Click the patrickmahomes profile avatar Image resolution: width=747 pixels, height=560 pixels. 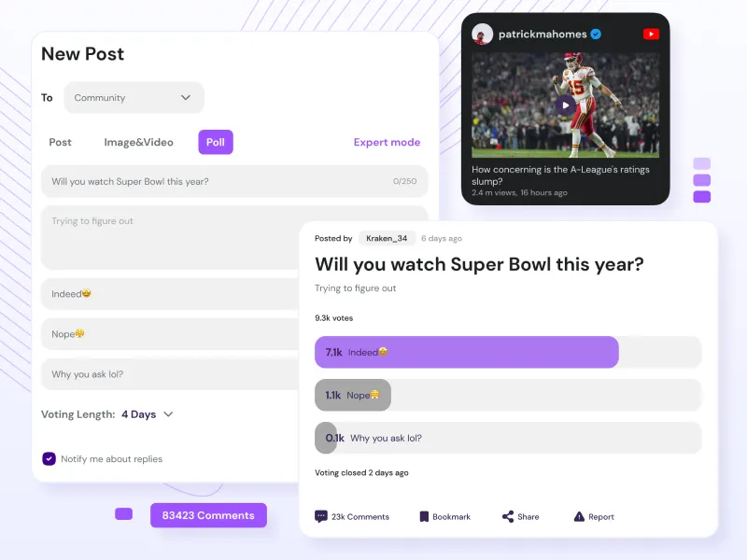click(482, 35)
